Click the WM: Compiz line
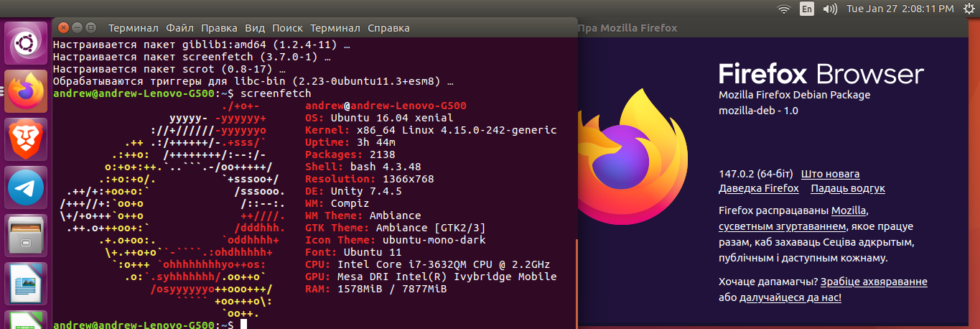This screenshot has height=329, width=980. tap(337, 203)
